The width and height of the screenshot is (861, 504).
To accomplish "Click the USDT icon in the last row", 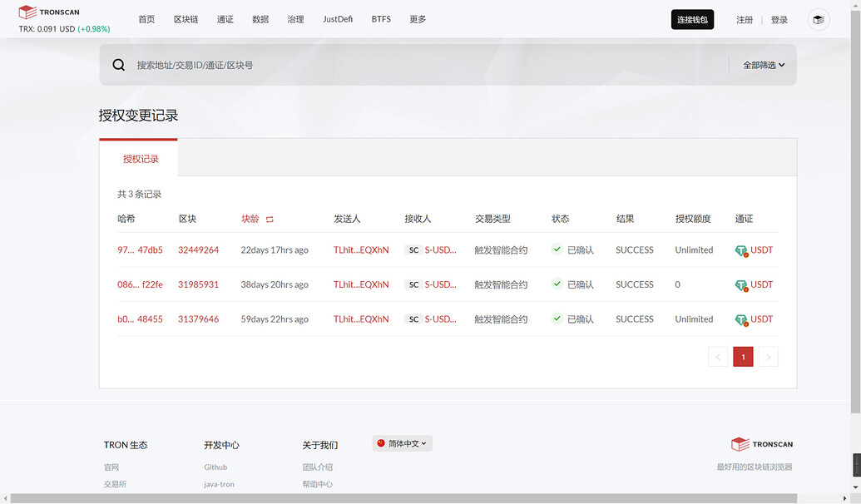I will [x=740, y=319].
